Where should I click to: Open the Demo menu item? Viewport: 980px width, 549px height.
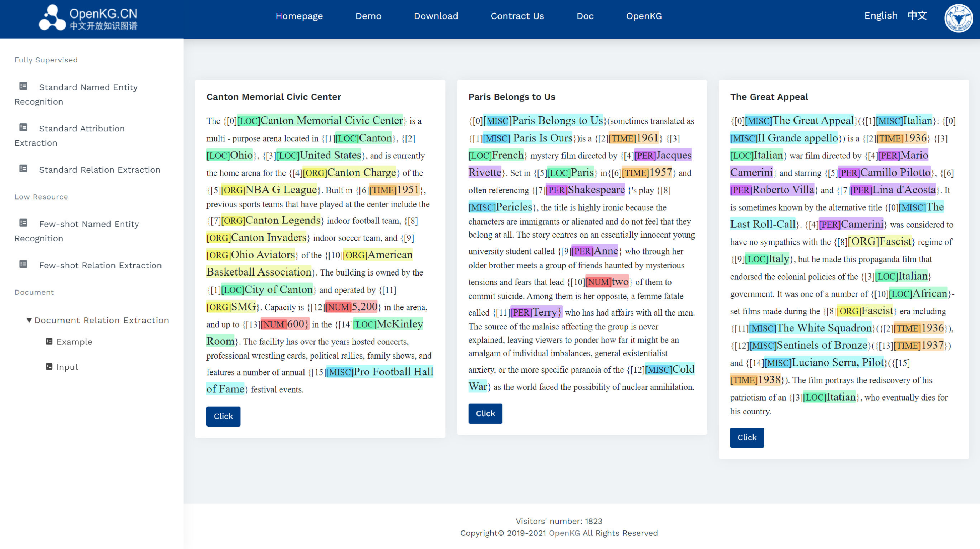(368, 16)
